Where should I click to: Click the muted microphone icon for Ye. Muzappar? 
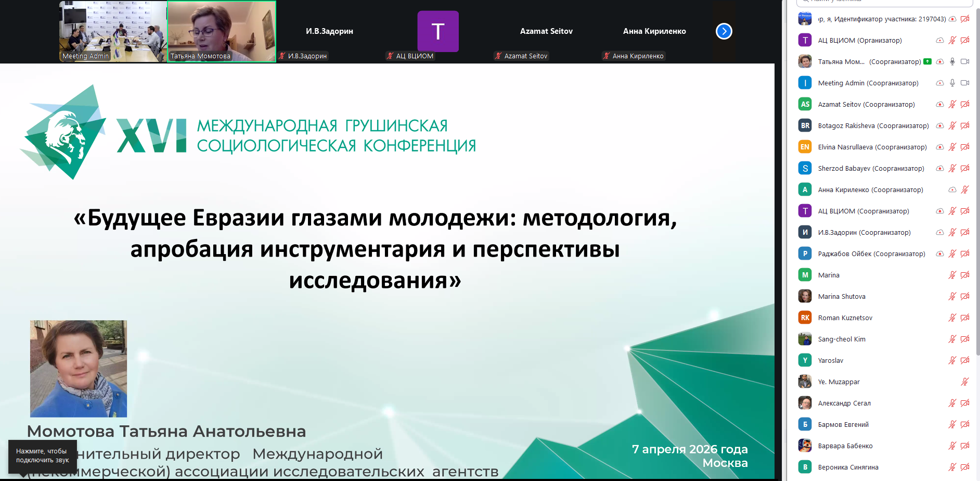964,382
